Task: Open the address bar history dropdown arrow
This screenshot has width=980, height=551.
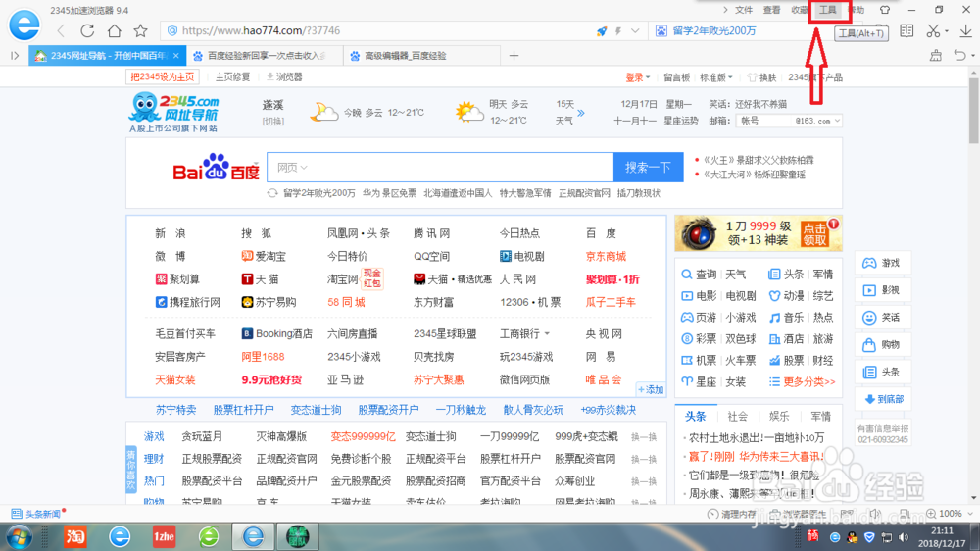Action: click(x=635, y=30)
